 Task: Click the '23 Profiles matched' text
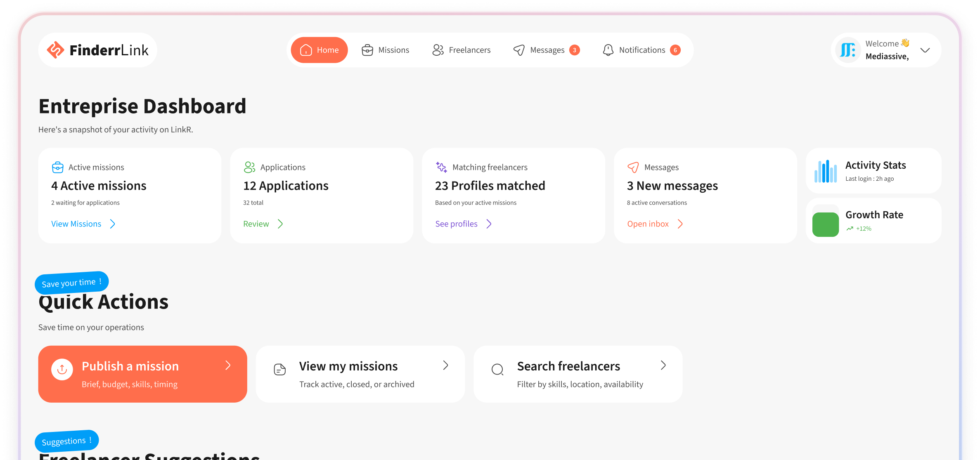(490, 186)
